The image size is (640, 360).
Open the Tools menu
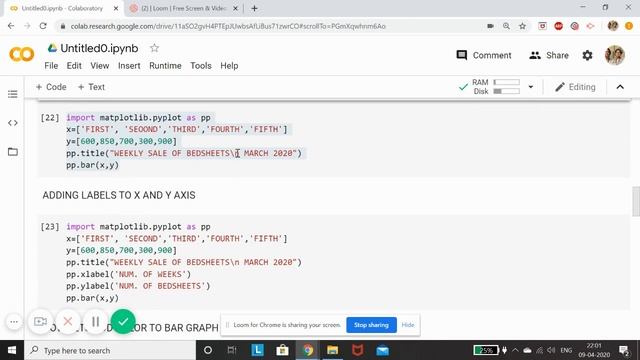(x=201, y=66)
